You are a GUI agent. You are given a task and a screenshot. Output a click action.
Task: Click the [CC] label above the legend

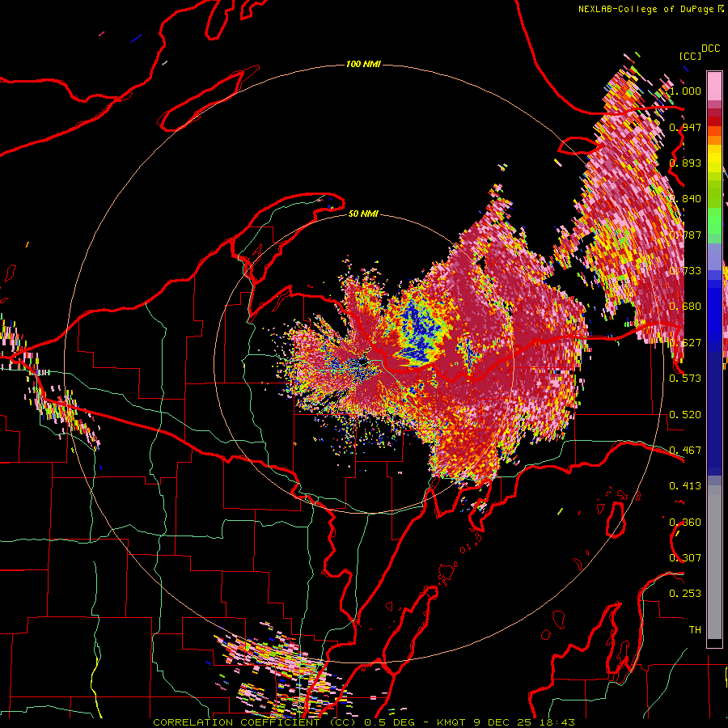(690, 56)
